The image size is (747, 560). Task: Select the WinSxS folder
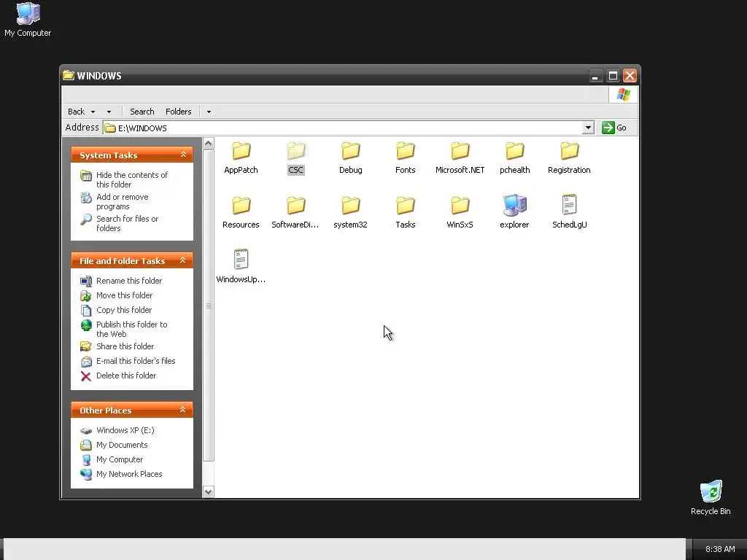coord(460,213)
